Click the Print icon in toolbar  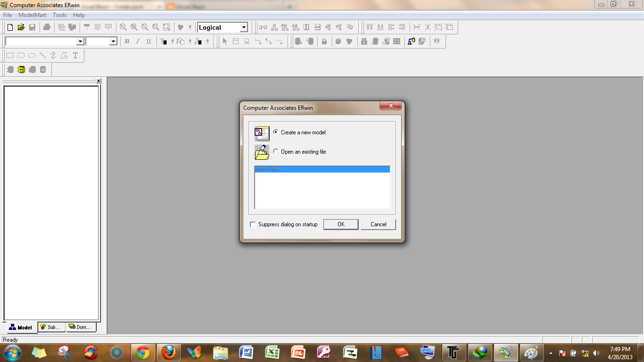click(x=47, y=27)
